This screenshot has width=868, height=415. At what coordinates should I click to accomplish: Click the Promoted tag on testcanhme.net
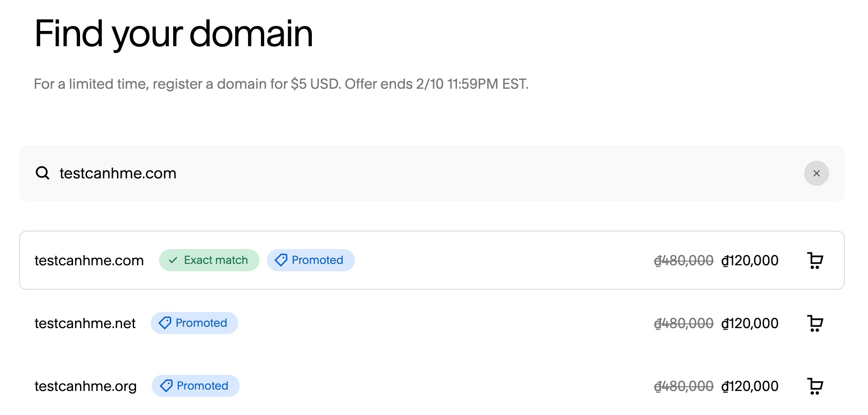pyautogui.click(x=194, y=323)
